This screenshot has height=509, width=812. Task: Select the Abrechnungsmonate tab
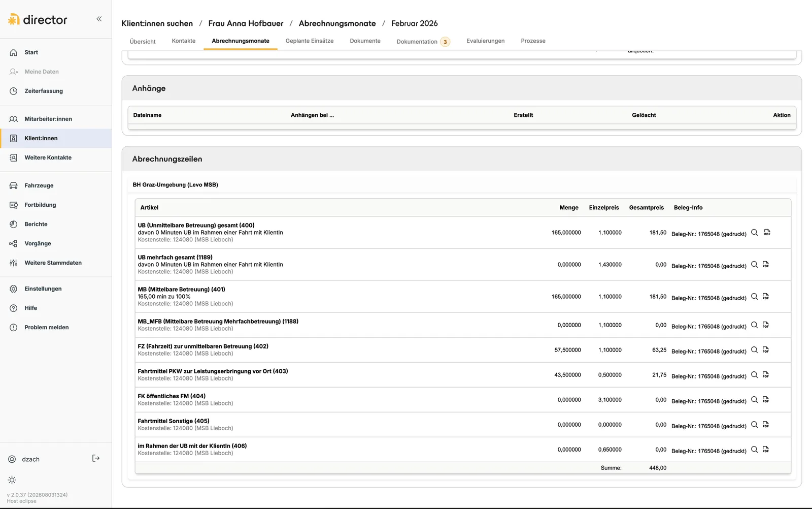tap(241, 41)
